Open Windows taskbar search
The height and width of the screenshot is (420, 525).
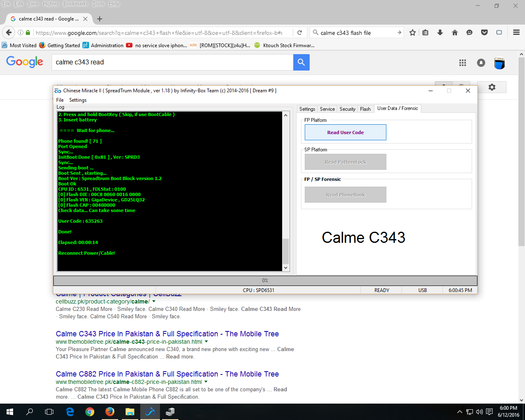(x=30, y=412)
